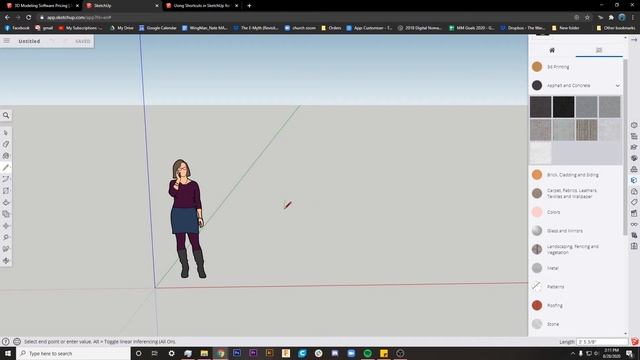Open the Scenes clapperboard panel icon
The image size is (640, 360).
(x=634, y=213)
